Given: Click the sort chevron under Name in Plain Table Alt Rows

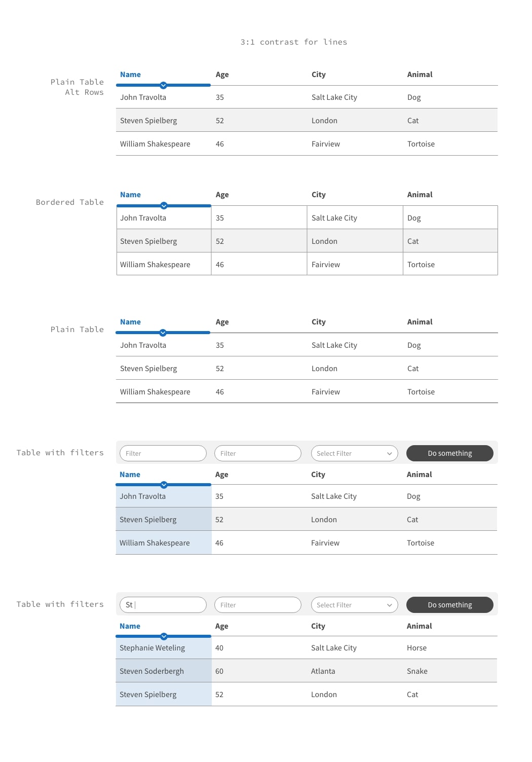Looking at the screenshot, I should [163, 86].
